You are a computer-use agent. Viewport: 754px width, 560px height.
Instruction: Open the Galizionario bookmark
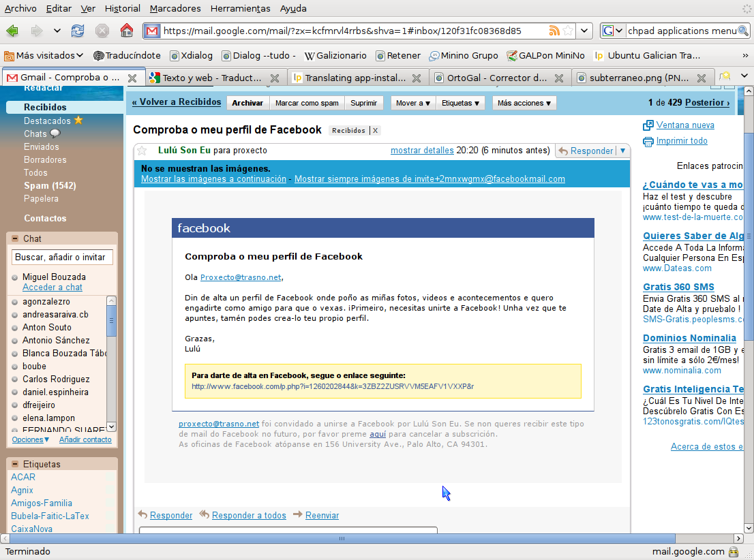335,56
